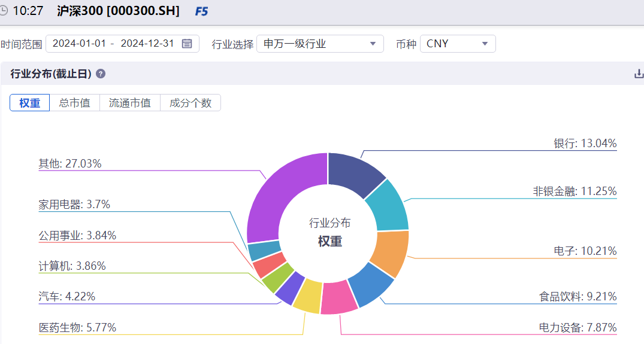Click the 医药生物: 5.77% label
This screenshot has width=644, height=344.
pos(78,328)
